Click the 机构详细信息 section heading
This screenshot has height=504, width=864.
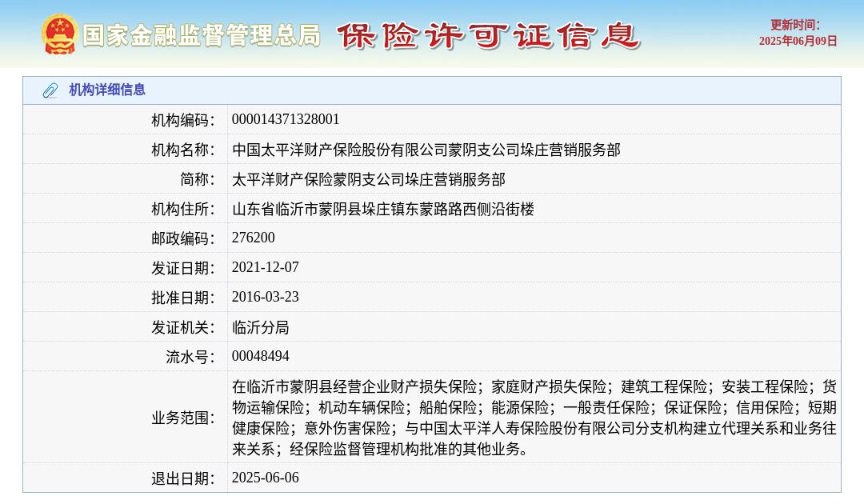(x=107, y=90)
